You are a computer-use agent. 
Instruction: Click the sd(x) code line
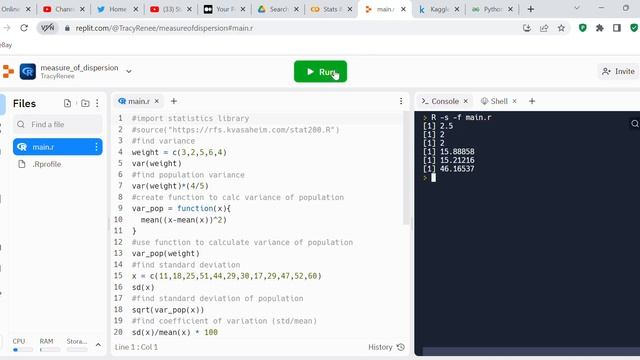pos(143,287)
